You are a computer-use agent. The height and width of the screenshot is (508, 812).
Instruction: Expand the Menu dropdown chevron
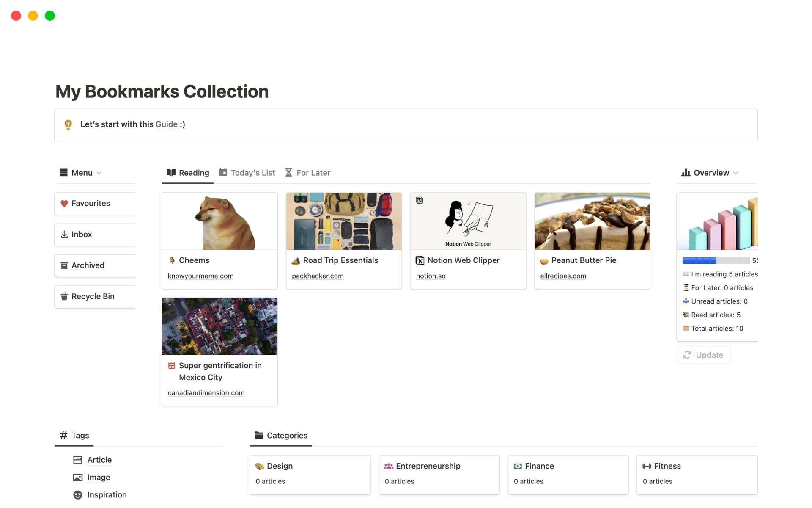point(99,173)
